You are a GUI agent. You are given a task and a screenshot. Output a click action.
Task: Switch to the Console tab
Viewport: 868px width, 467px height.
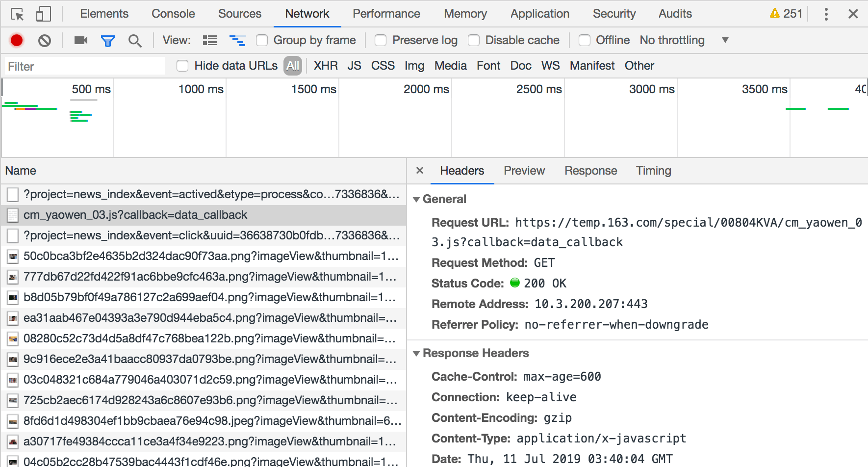173,14
